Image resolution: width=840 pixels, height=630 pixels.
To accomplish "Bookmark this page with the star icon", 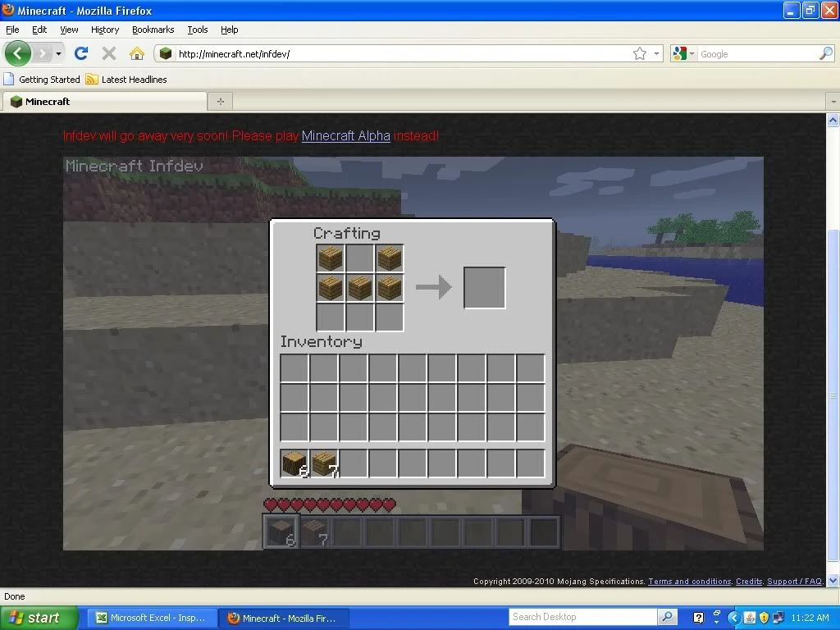I will tap(640, 53).
